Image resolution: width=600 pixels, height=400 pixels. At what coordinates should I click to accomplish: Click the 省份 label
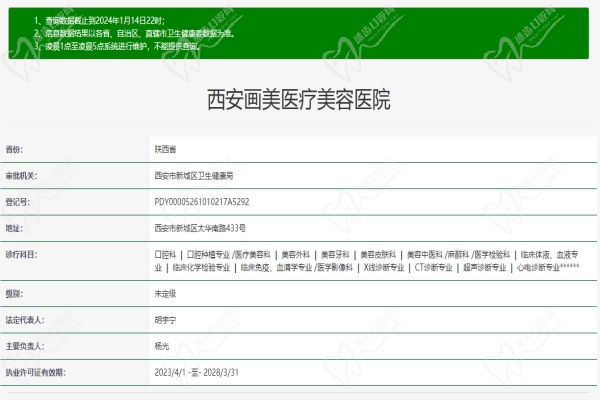tap(14, 149)
